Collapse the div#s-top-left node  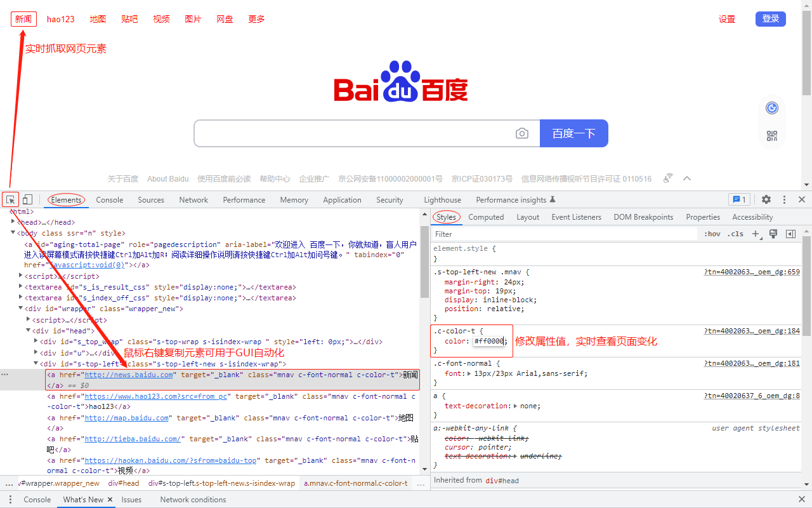[36, 364]
